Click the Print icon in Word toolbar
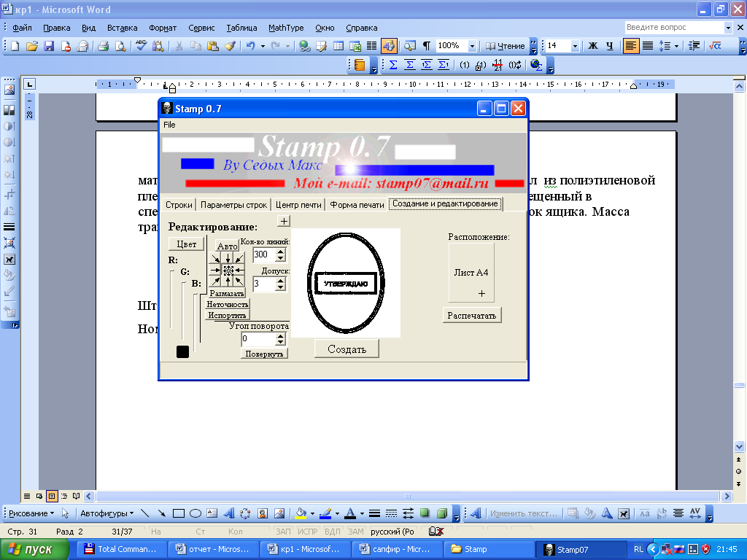This screenshot has height=560, width=747. [x=104, y=46]
